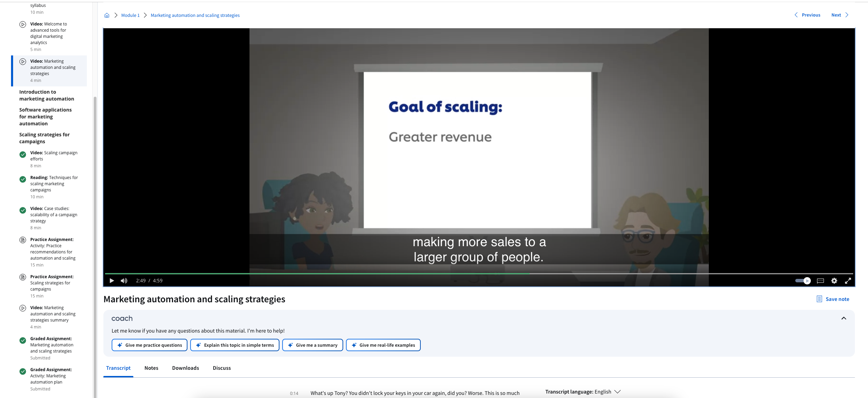The width and height of the screenshot is (868, 398).
Task: Click green check for Case studies video
Action: [x=23, y=210]
